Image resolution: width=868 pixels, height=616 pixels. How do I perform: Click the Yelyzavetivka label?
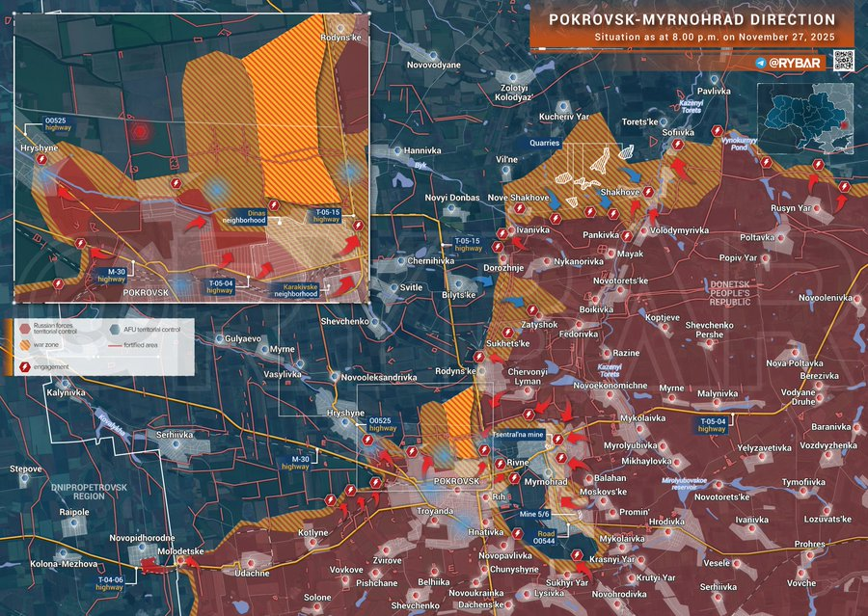click(764, 447)
